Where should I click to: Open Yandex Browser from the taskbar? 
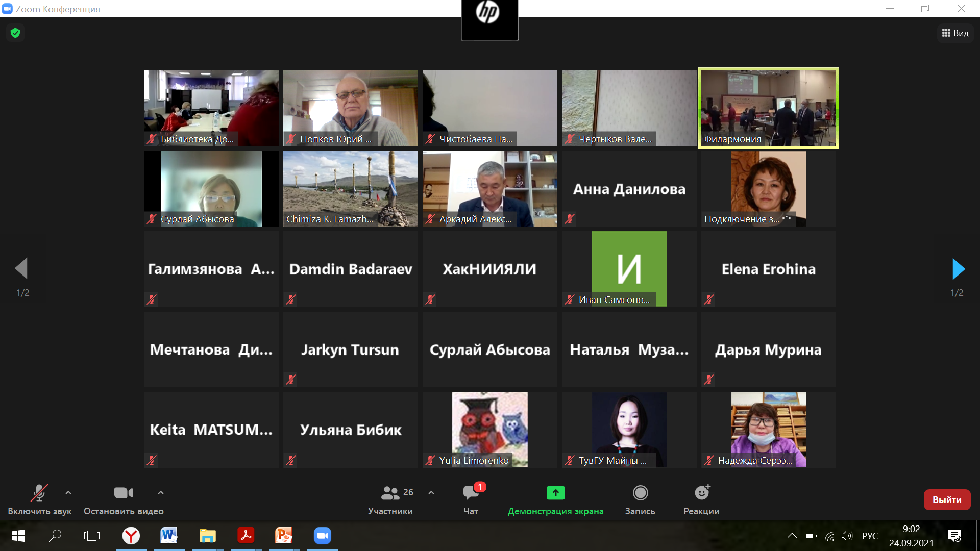[x=131, y=536]
